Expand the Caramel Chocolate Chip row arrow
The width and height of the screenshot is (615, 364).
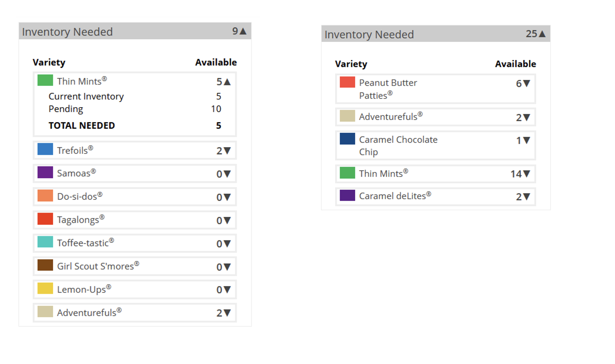[x=527, y=140]
